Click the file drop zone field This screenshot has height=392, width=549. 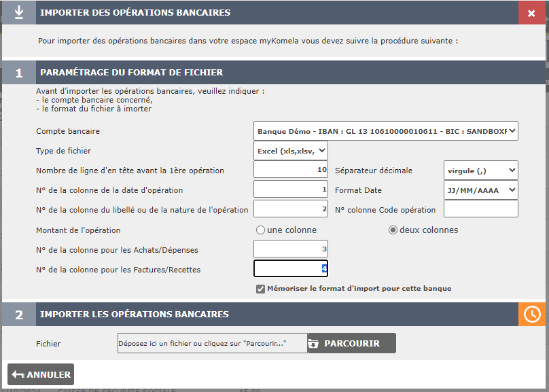[212, 343]
